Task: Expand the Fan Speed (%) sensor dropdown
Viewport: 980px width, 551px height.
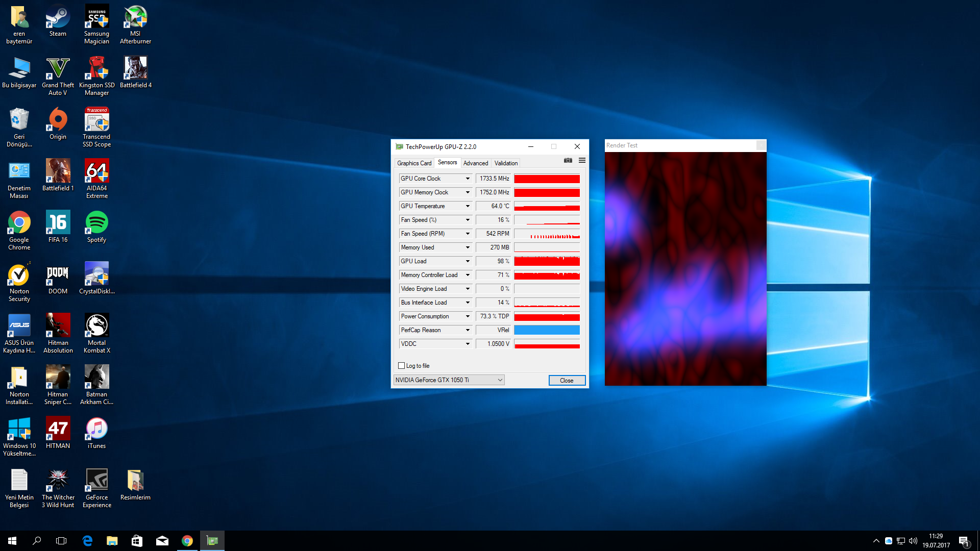Action: (x=468, y=220)
